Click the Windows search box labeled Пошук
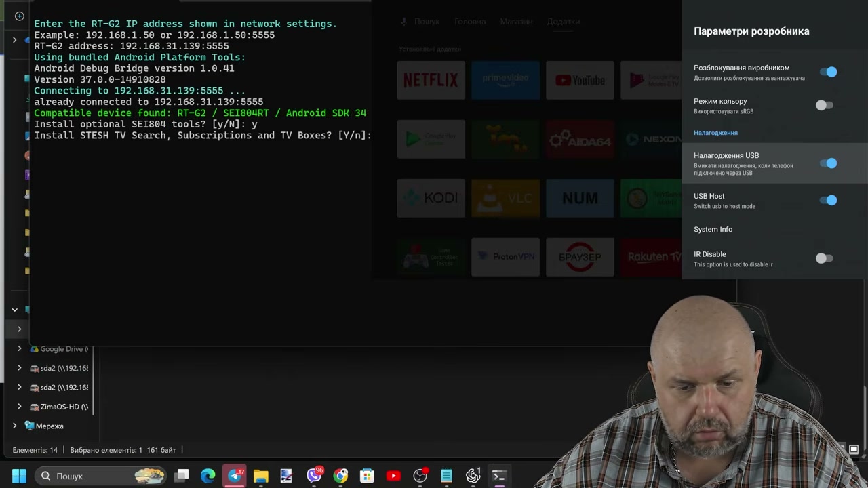The image size is (868, 488). 102,476
